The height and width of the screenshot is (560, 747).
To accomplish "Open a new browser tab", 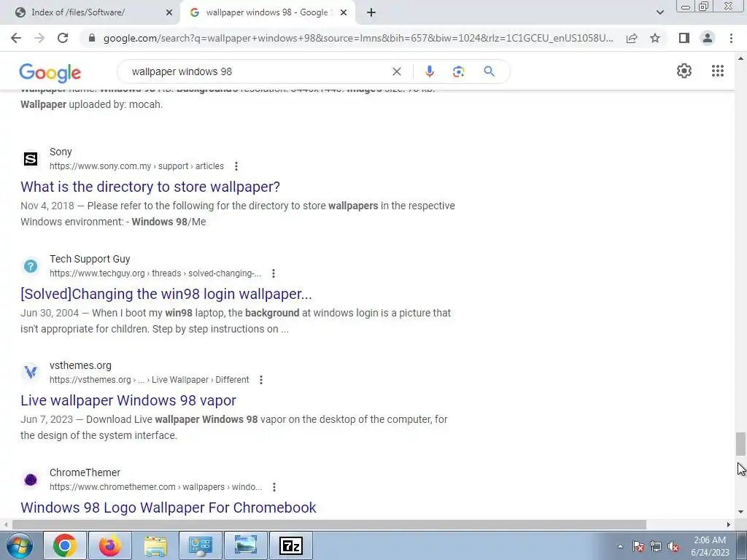I will coord(371,13).
